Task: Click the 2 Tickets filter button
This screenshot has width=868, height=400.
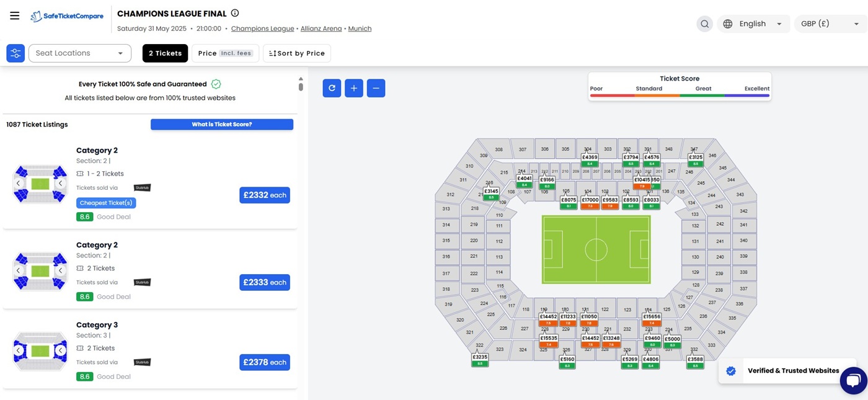Action: pos(165,53)
